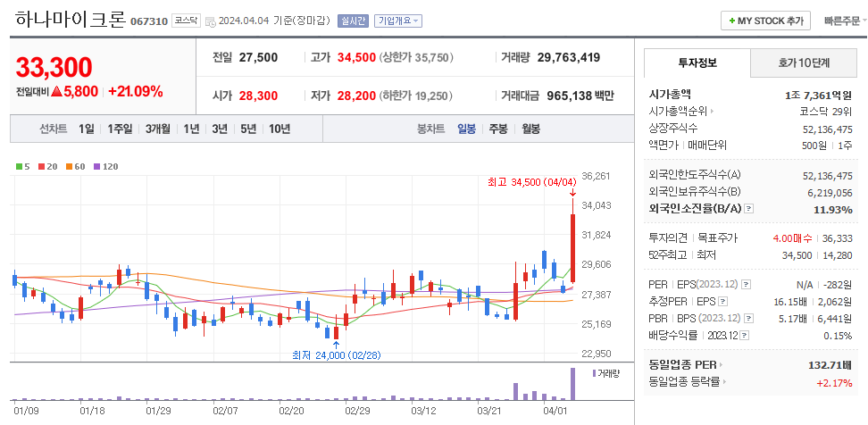868x425 pixels.
Task: Click the tallest volume bar on 04/04
Action: (x=573, y=384)
